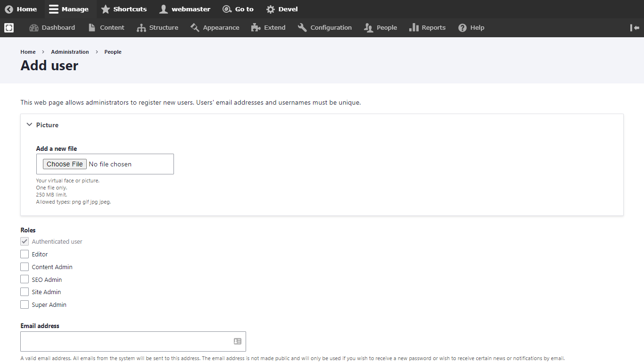The width and height of the screenshot is (644, 362).
Task: Click the Devel gear icon
Action: click(270, 9)
